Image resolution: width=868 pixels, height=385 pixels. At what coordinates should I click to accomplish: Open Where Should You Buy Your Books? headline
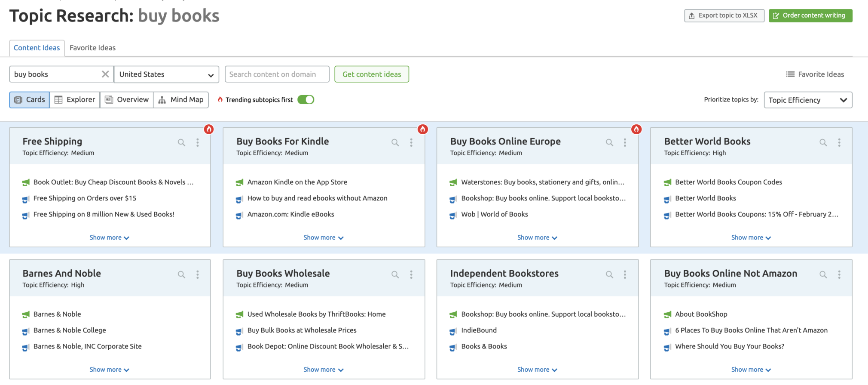point(730,346)
